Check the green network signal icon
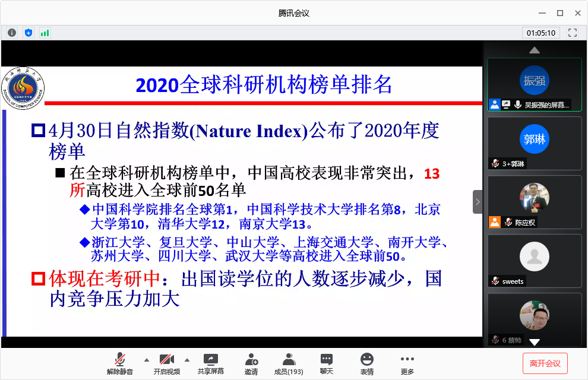 [x=45, y=33]
